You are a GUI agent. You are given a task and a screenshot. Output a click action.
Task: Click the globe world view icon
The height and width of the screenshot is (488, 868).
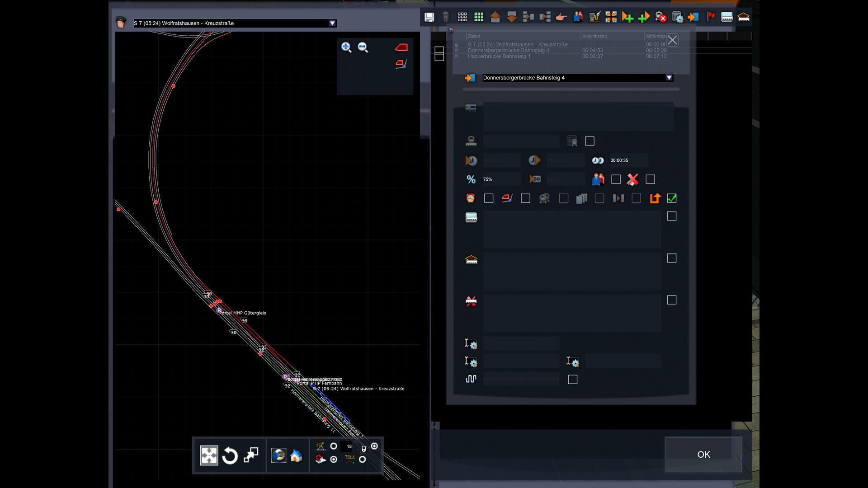[278, 455]
